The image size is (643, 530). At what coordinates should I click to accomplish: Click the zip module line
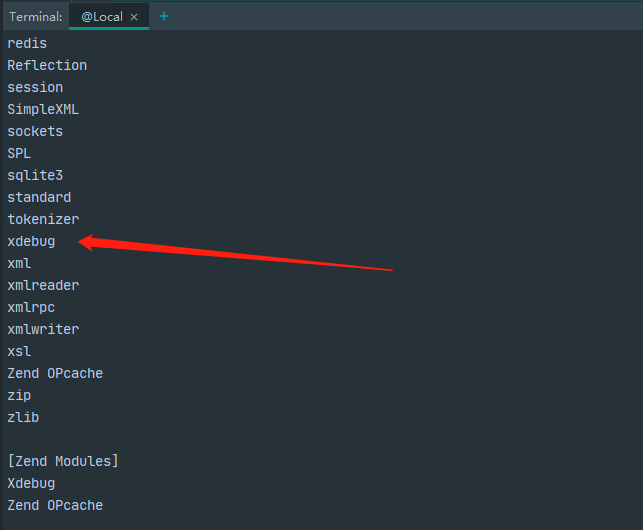19,395
